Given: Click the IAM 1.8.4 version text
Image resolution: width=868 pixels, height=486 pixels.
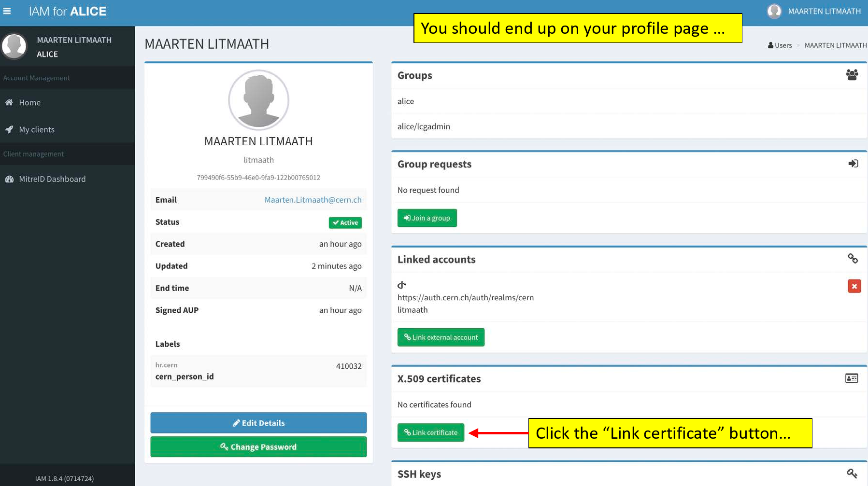Looking at the screenshot, I should (64, 479).
